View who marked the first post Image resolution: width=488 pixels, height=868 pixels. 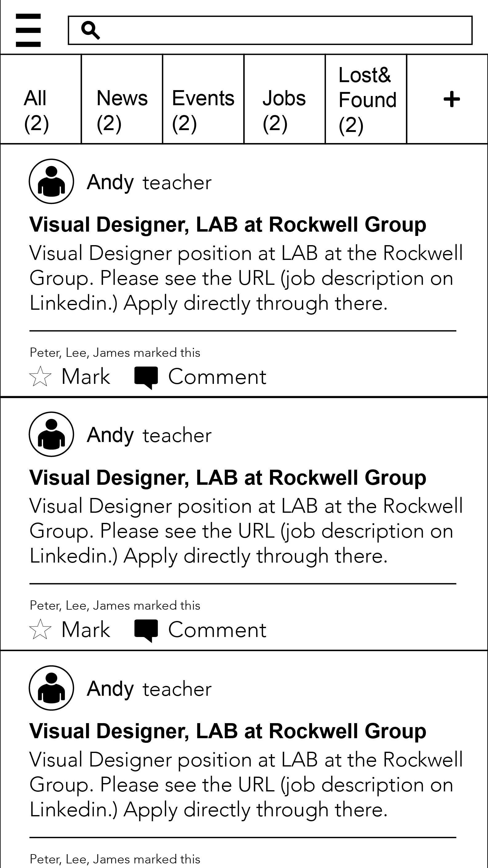tap(115, 352)
